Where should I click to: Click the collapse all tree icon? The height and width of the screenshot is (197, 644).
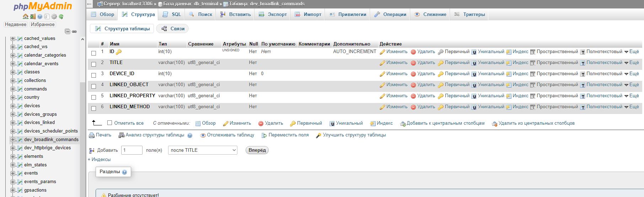pyautogui.click(x=68, y=31)
